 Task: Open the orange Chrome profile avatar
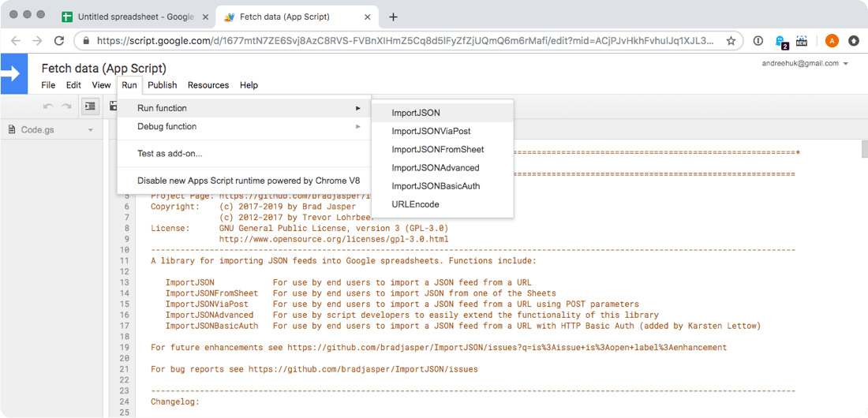[832, 40]
